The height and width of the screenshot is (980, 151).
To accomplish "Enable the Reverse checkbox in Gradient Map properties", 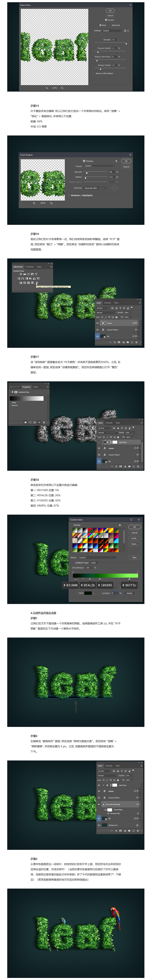I will (x=10, y=406).
